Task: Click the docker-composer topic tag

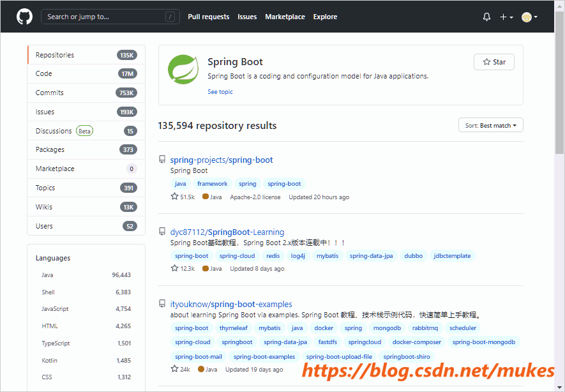Action: pos(416,342)
